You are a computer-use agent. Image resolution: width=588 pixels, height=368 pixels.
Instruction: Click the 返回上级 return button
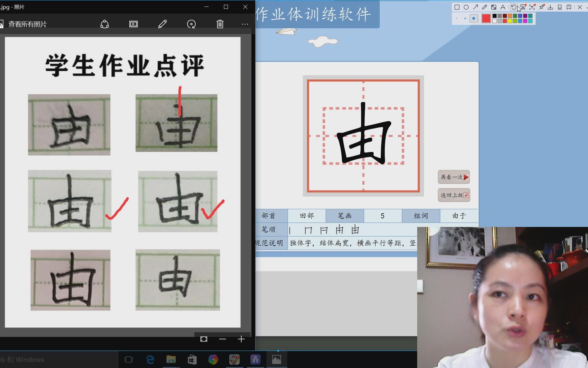click(x=454, y=195)
